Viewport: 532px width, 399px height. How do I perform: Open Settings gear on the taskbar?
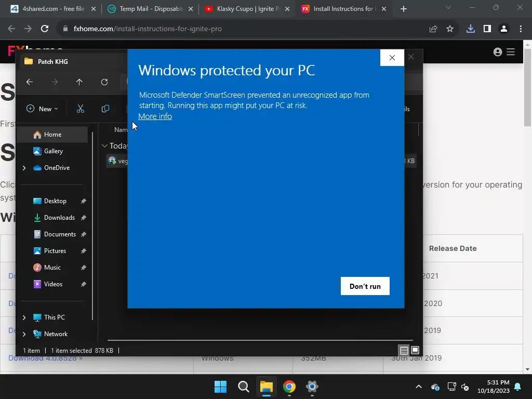[x=312, y=387]
